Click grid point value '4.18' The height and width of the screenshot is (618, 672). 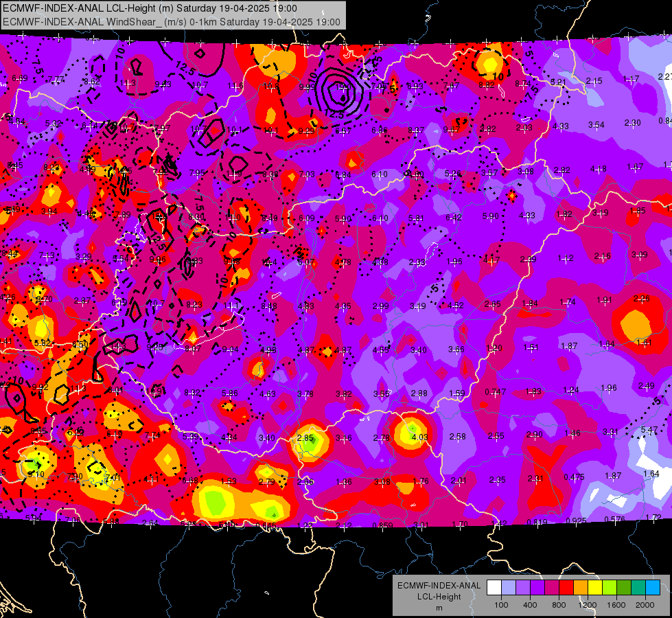coord(599,169)
